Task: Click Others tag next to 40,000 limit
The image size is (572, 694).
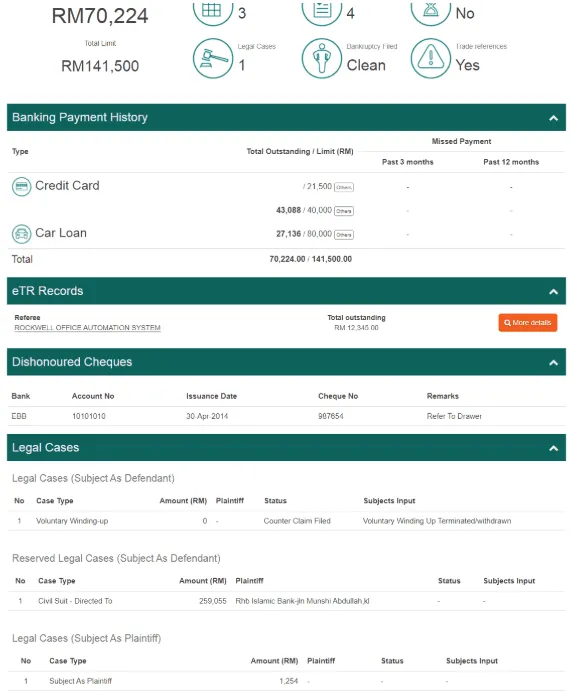Action: pos(344,211)
